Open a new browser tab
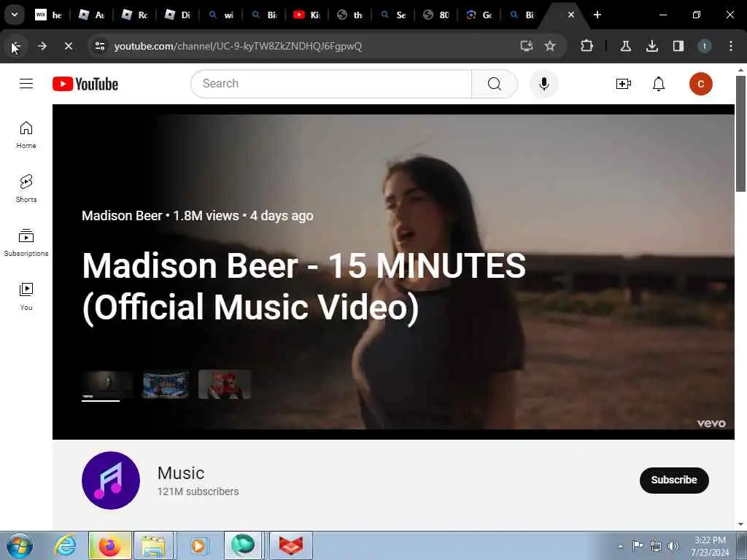Image resolution: width=747 pixels, height=560 pixels. pos(597,15)
